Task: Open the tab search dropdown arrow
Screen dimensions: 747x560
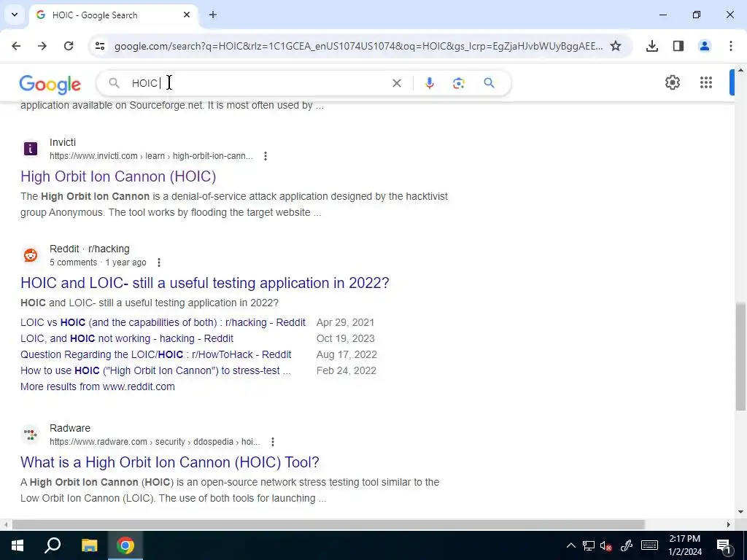Action: click(15, 15)
